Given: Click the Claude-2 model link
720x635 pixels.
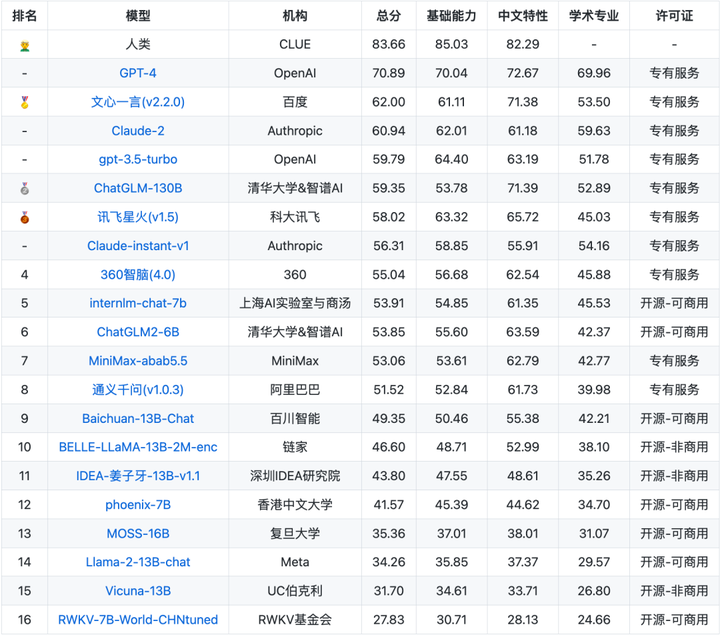Looking at the screenshot, I should pos(138,131).
